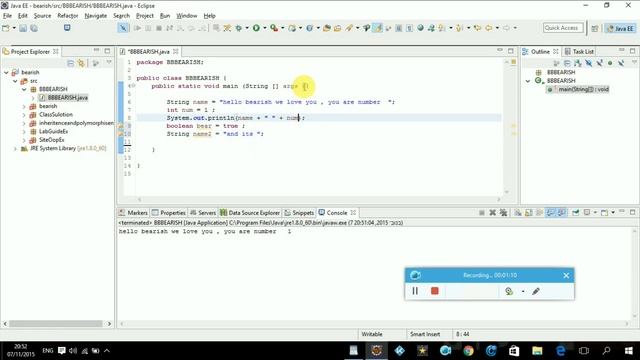The image size is (640, 360).
Task: Open the File menu
Action: click(7, 16)
